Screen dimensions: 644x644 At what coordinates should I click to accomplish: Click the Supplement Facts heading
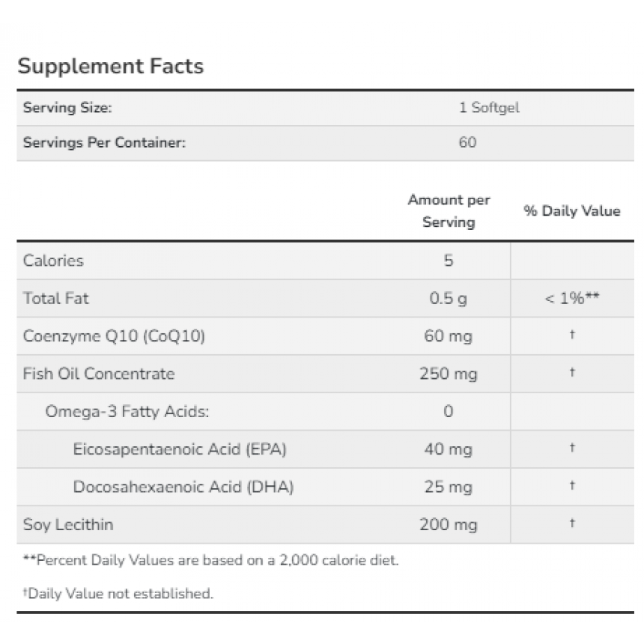tap(111, 66)
